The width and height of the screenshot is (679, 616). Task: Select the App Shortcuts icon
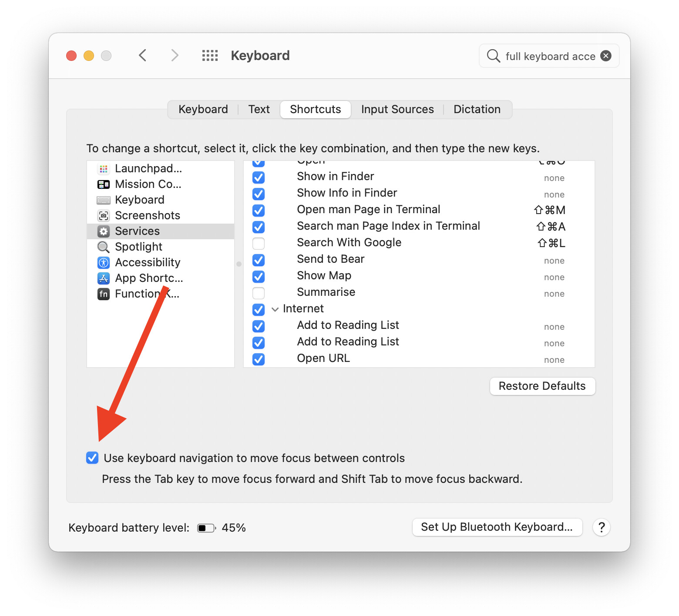[x=104, y=278]
